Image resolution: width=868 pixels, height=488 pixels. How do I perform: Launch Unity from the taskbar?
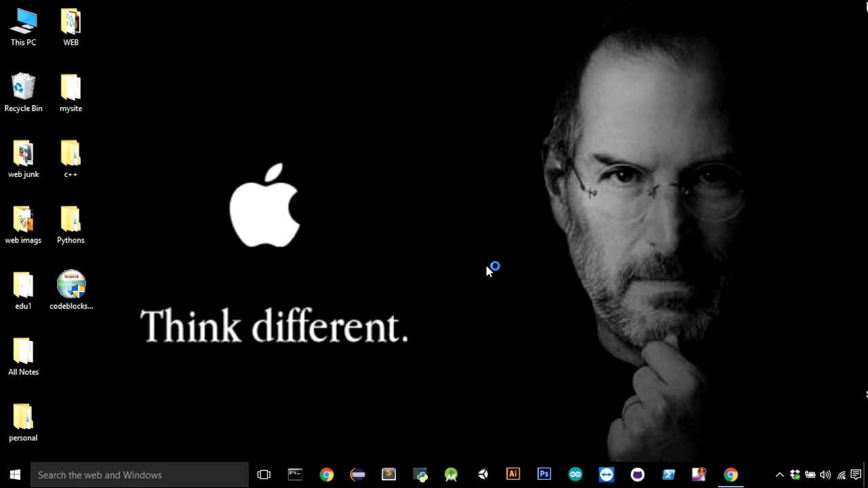[482, 474]
